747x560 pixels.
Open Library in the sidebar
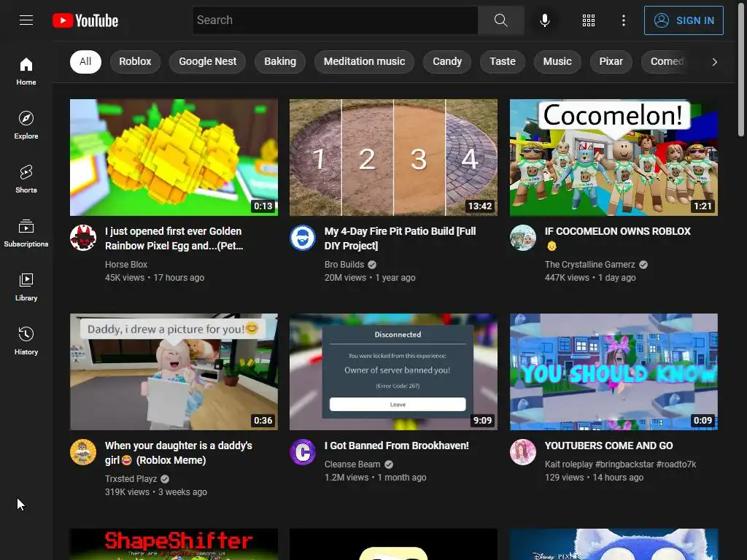point(26,287)
